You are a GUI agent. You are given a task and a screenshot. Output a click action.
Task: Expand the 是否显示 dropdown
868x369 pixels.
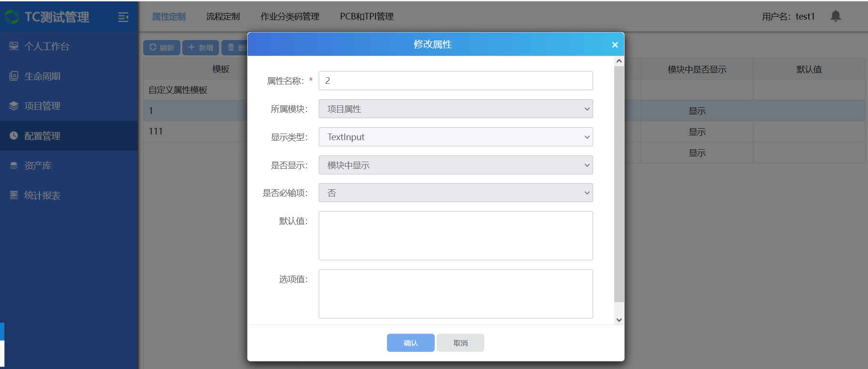click(x=455, y=165)
